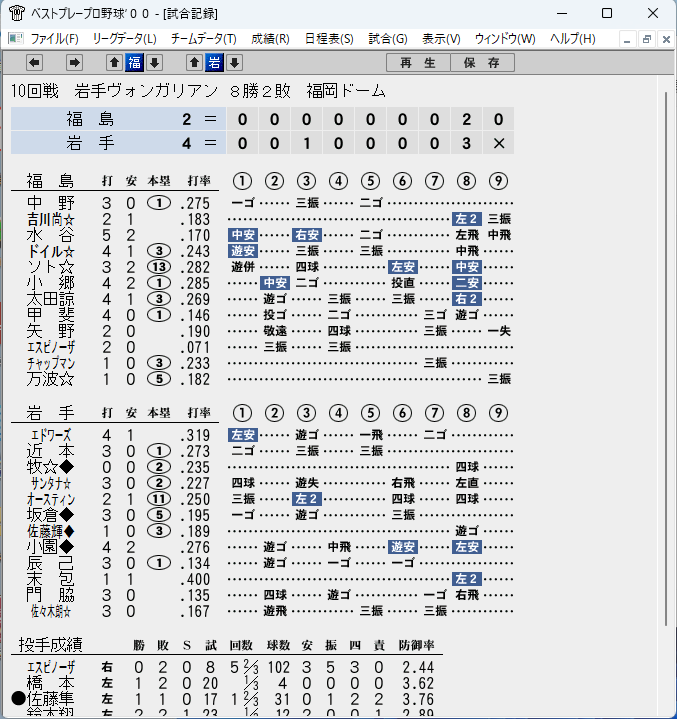Open the 日程表(S) menu
677x719 pixels.
329,39
